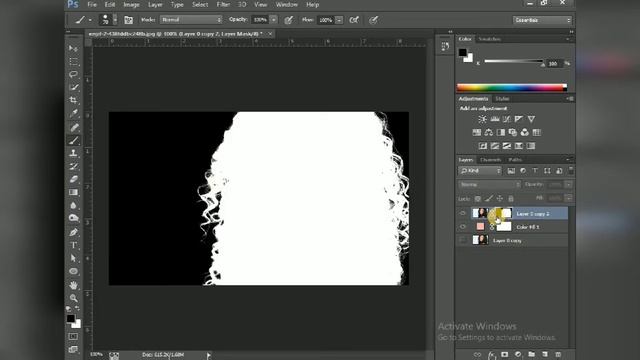
Task: Add a Curves adjustment layer
Action: (x=507, y=119)
